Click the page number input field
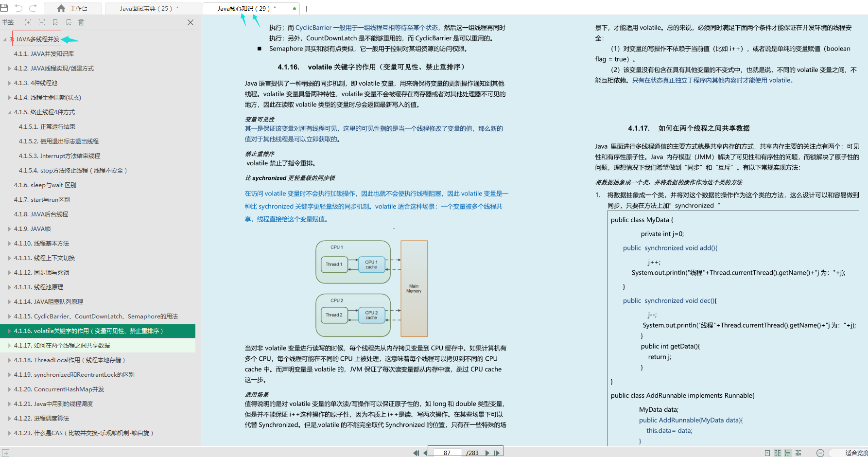The image size is (868, 457). coord(447,453)
